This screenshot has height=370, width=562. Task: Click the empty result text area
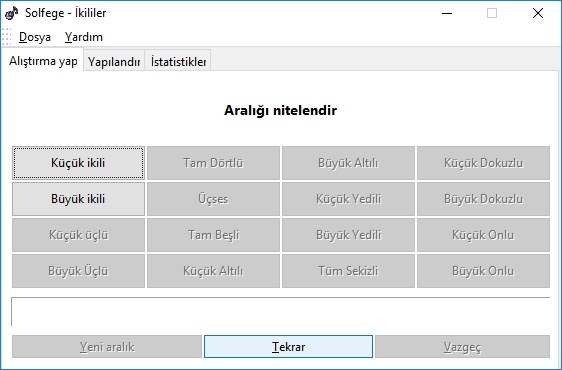coord(281,312)
